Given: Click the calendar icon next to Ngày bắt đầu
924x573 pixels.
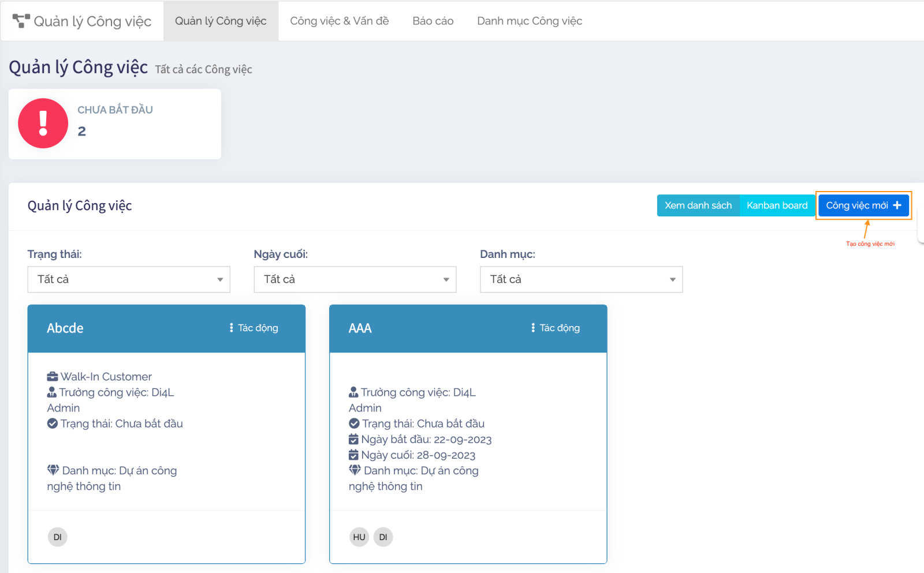Looking at the screenshot, I should pyautogui.click(x=353, y=440).
